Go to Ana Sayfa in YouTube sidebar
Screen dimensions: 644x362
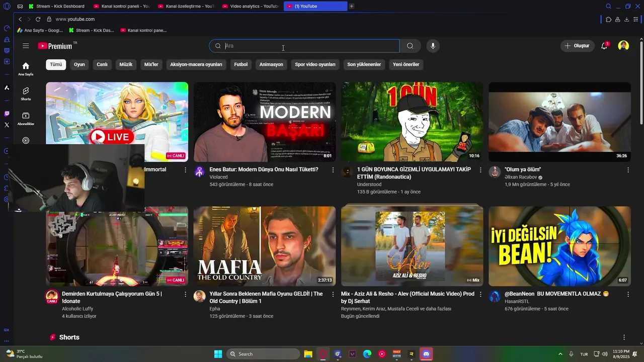point(26,69)
